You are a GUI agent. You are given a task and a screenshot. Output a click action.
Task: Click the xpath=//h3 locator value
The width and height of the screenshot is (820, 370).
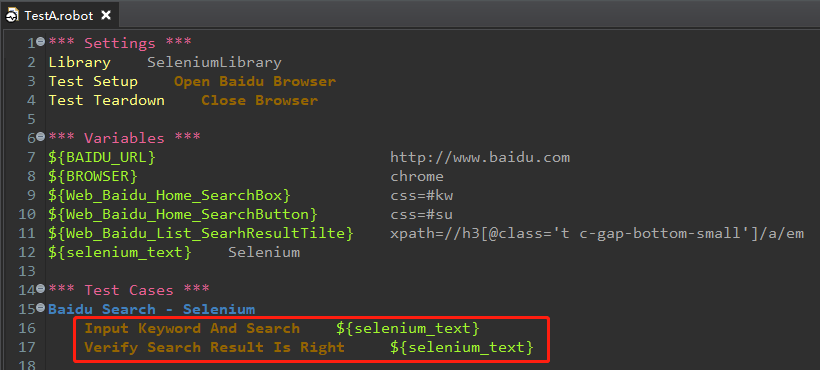click(x=597, y=234)
